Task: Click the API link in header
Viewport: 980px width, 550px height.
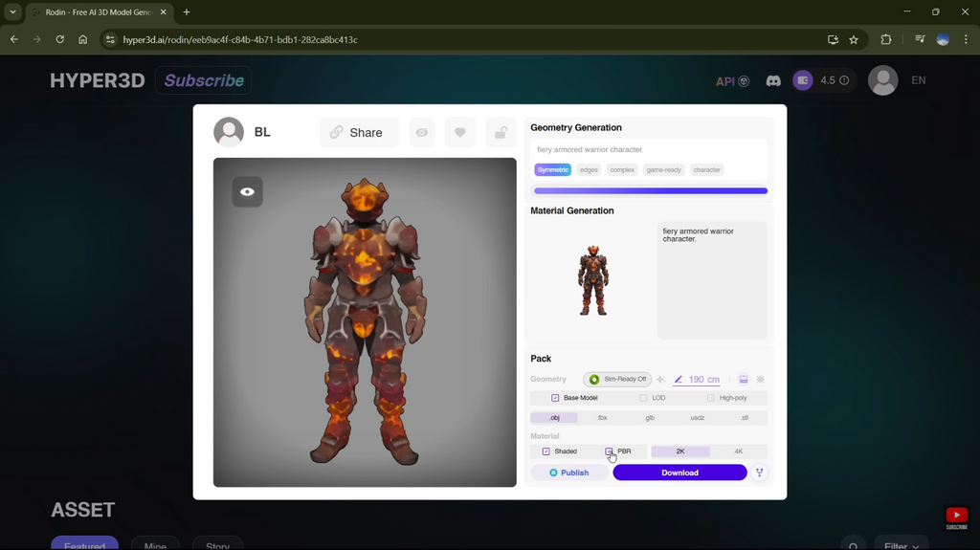Action: pos(732,81)
